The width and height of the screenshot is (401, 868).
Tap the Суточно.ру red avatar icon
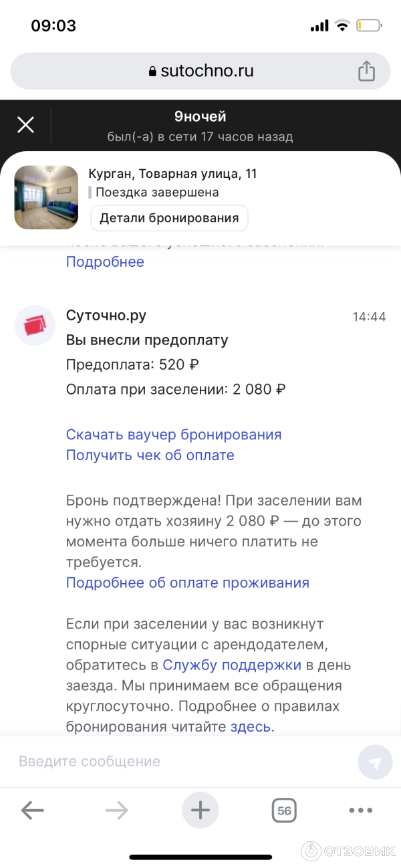pos(35,325)
